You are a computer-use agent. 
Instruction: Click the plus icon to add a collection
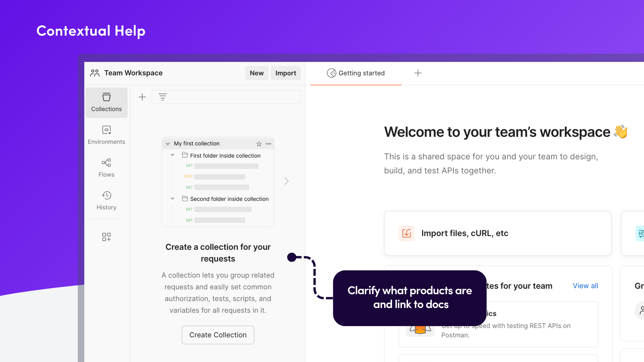tap(142, 97)
